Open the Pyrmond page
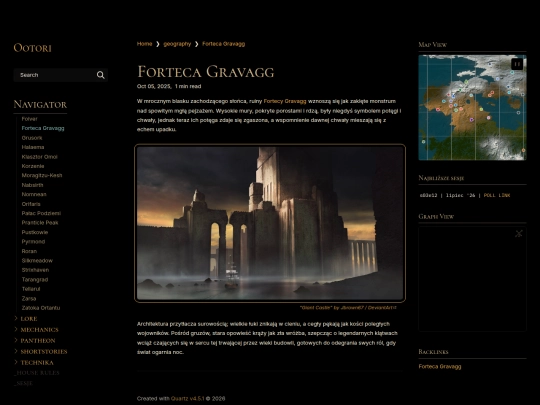Viewport: 540px width, 405px height. coord(33,241)
